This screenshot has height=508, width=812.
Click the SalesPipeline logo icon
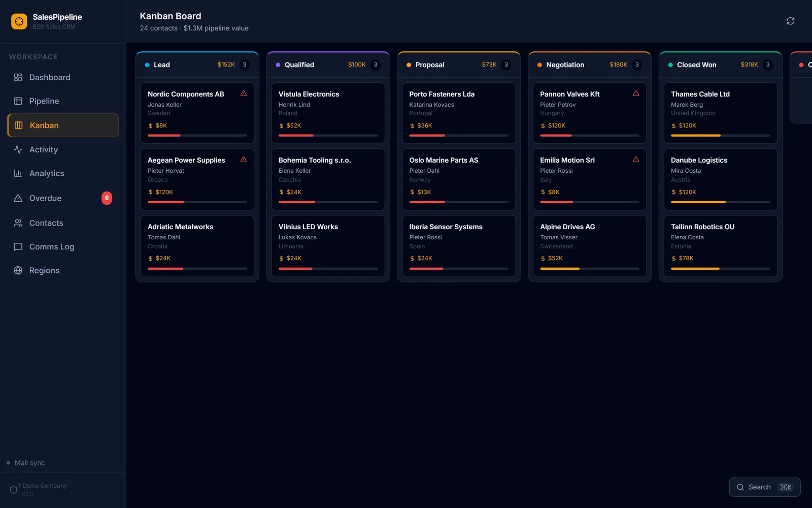pyautogui.click(x=19, y=21)
